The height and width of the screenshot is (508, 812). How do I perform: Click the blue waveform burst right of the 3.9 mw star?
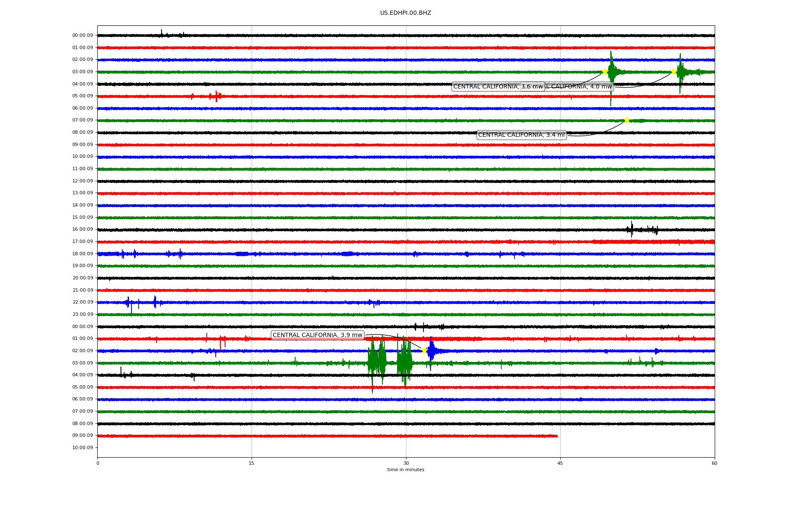click(x=431, y=351)
